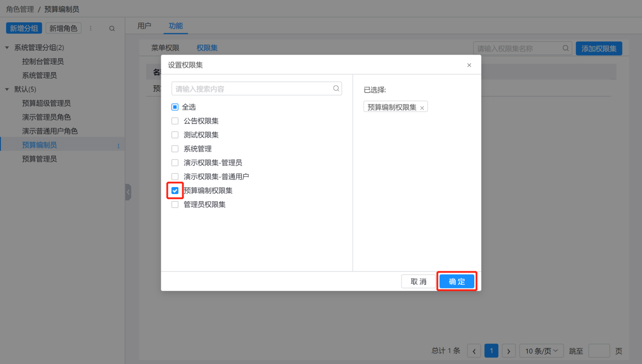Switch to the 菜单权限 tab

coord(165,48)
